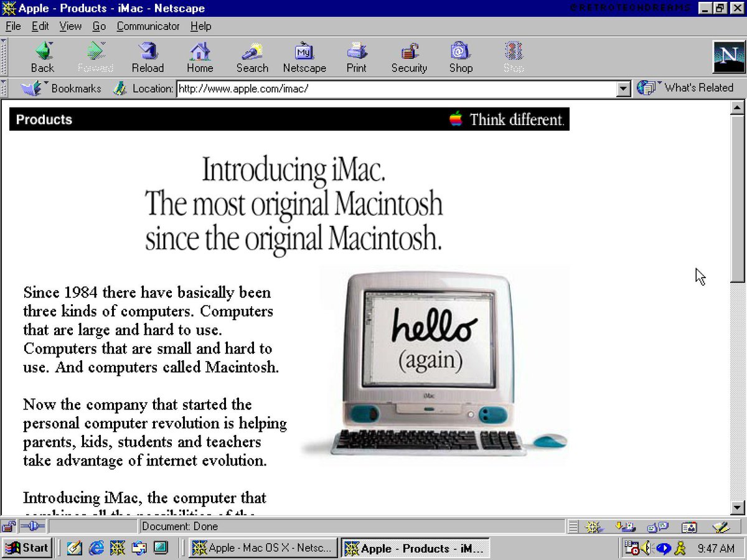
Task: Open the Edit menu
Action: pos(40,26)
